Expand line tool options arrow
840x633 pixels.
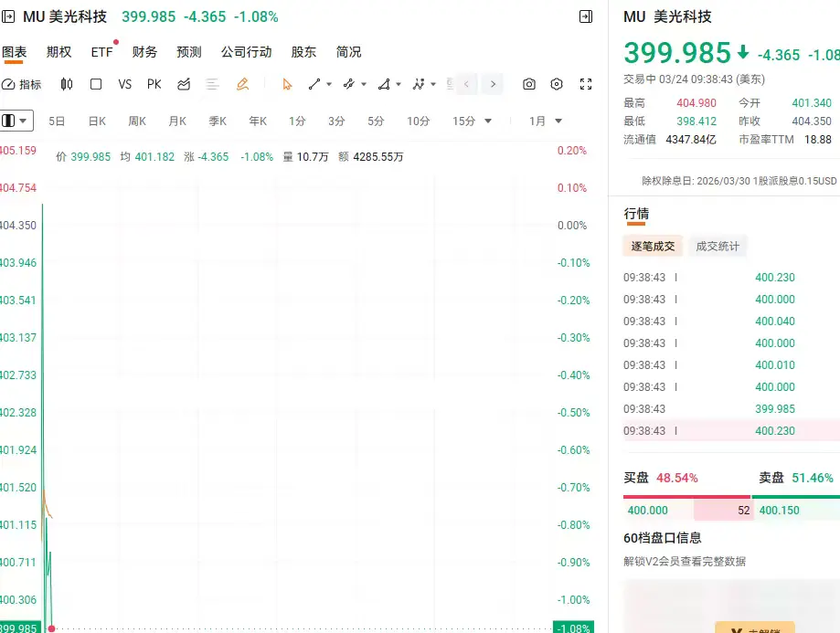click(x=329, y=84)
